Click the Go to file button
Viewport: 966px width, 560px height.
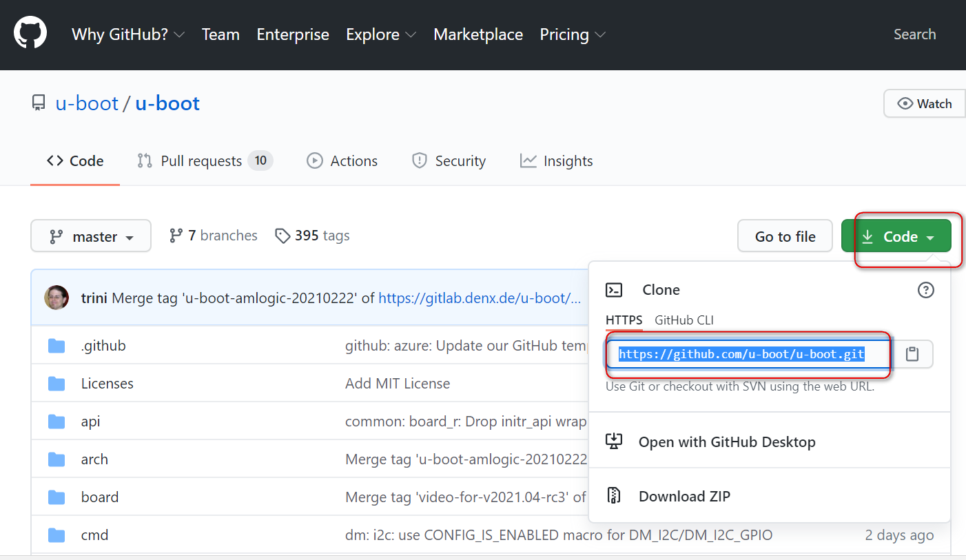785,236
